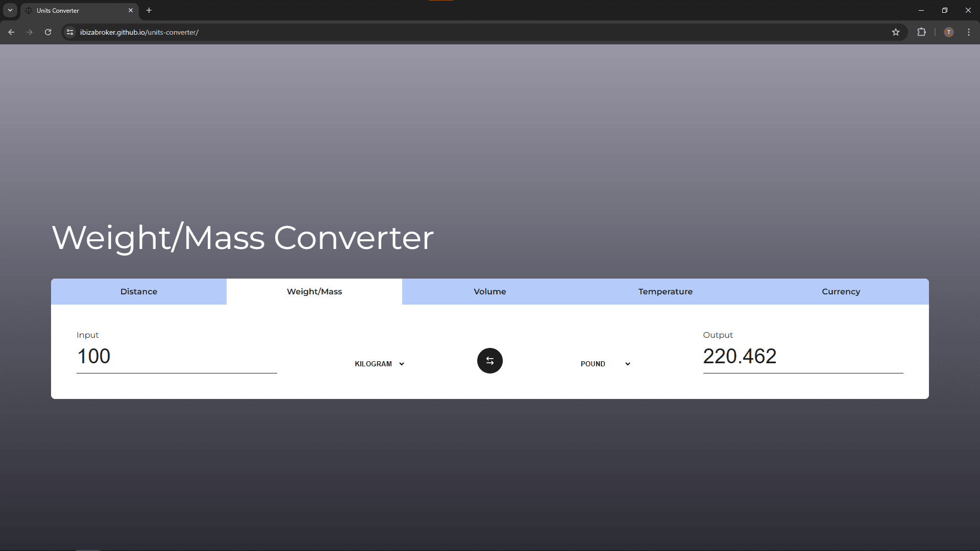Select the Currency converter section
This screenshot has height=551, width=980.
coord(841,291)
